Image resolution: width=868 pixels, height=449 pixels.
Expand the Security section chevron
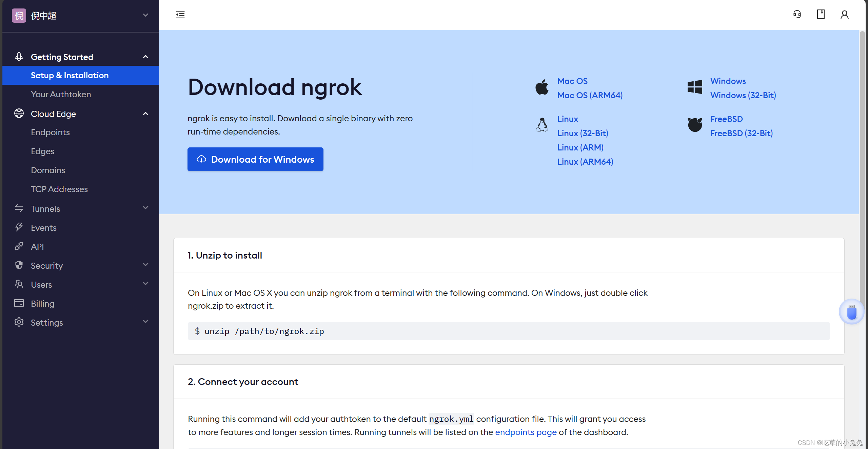tap(145, 265)
